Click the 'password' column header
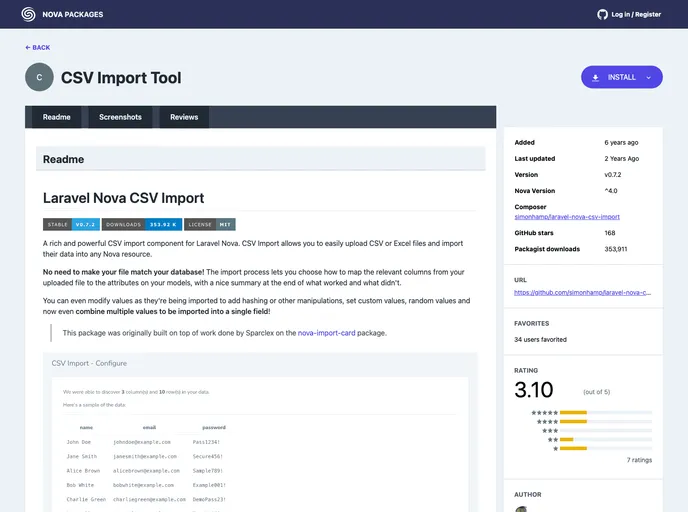688x512 pixels. (x=214, y=427)
